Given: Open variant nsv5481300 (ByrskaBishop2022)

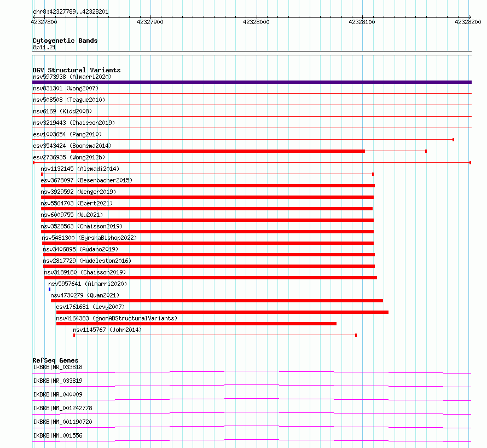Looking at the screenshot, I should click(89, 238).
